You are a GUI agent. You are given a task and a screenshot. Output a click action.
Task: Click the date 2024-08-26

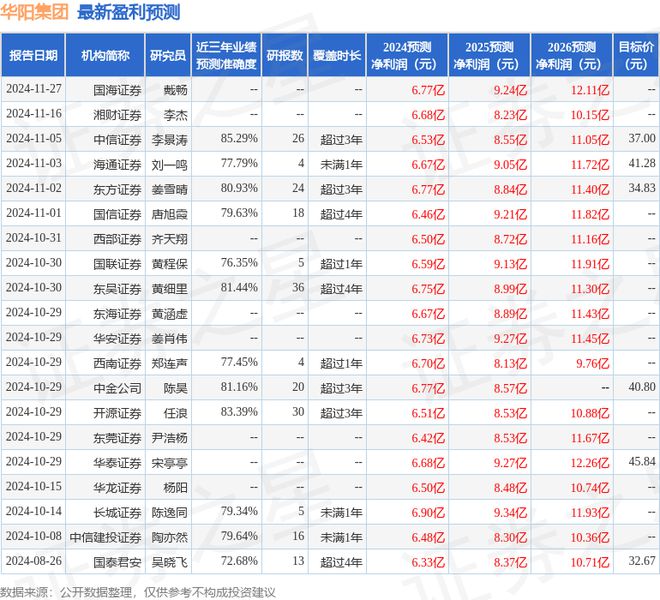pos(34,560)
